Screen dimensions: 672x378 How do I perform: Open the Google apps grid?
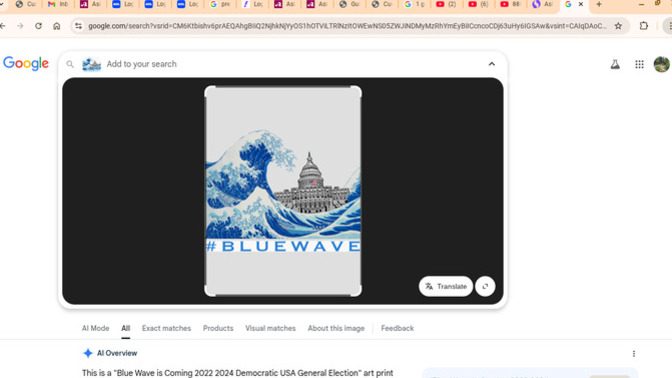tap(639, 64)
